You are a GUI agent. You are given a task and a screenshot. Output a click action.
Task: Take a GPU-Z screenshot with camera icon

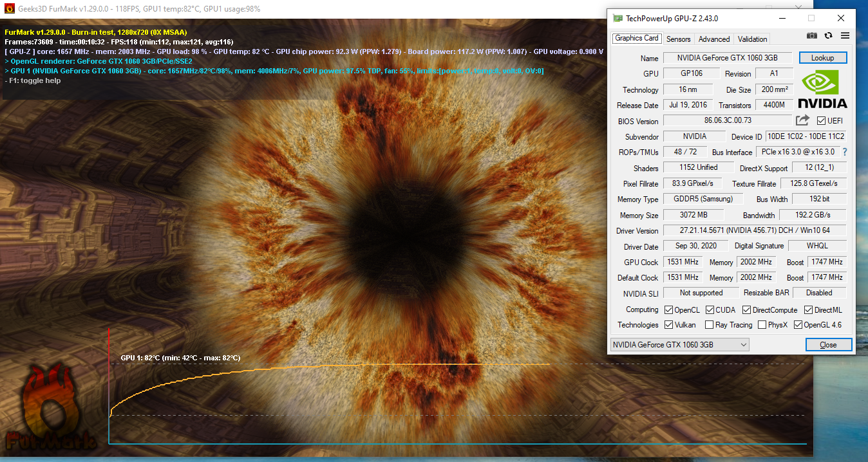point(812,36)
